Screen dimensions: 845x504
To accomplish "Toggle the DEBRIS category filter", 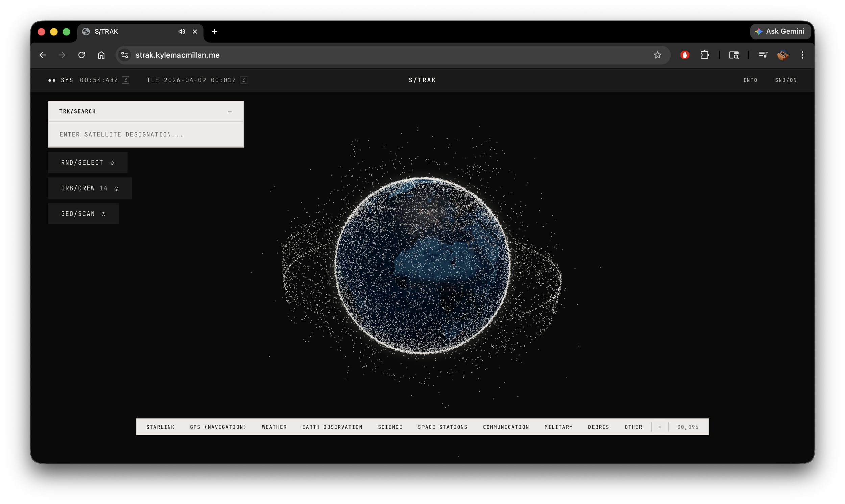I will [x=598, y=427].
